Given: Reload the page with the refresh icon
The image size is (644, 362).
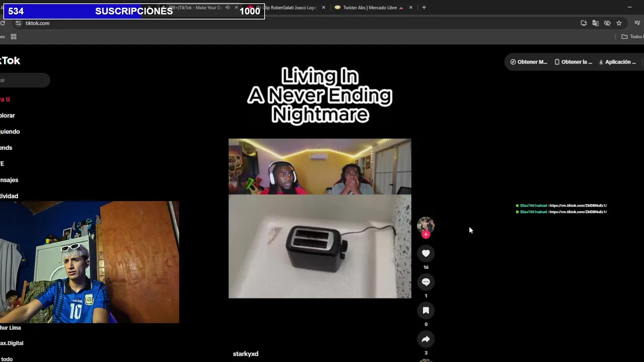Looking at the screenshot, I should 3,23.
